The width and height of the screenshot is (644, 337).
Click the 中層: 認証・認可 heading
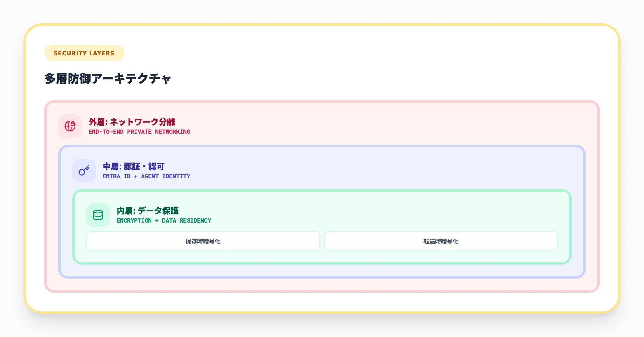(x=134, y=166)
